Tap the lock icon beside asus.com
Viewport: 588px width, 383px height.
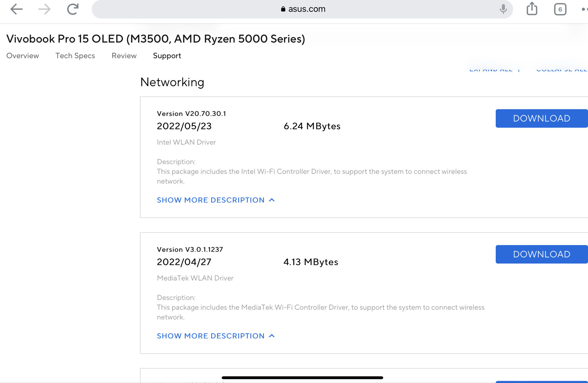[283, 9]
